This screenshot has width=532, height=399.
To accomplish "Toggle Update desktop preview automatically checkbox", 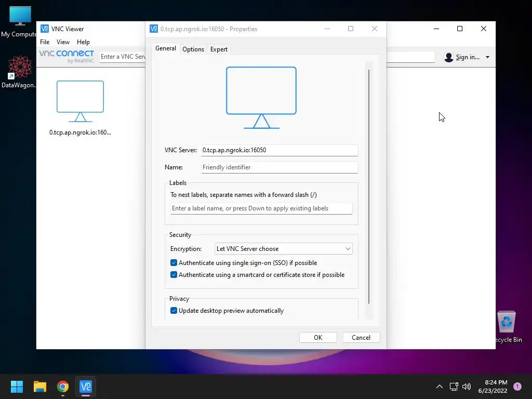I will pos(174,311).
